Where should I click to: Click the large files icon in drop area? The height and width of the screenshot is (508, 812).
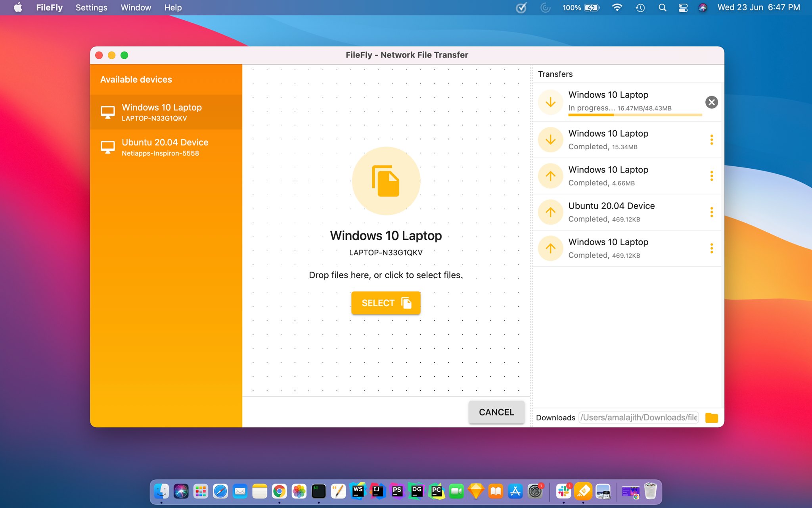click(x=386, y=181)
